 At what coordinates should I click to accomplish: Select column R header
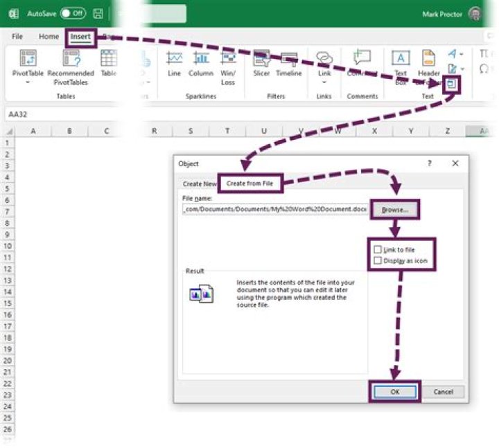click(155, 131)
